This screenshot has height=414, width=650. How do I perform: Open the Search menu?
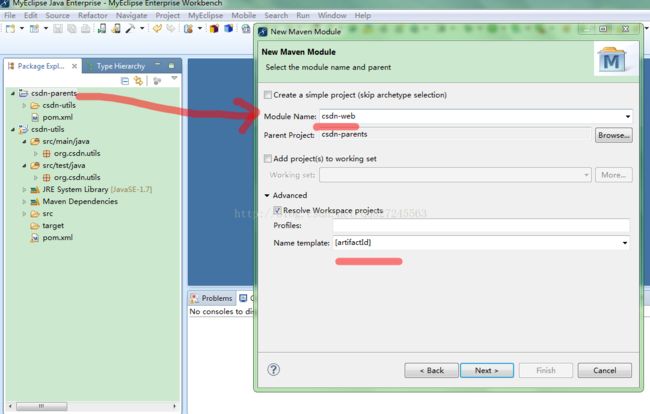point(276,15)
